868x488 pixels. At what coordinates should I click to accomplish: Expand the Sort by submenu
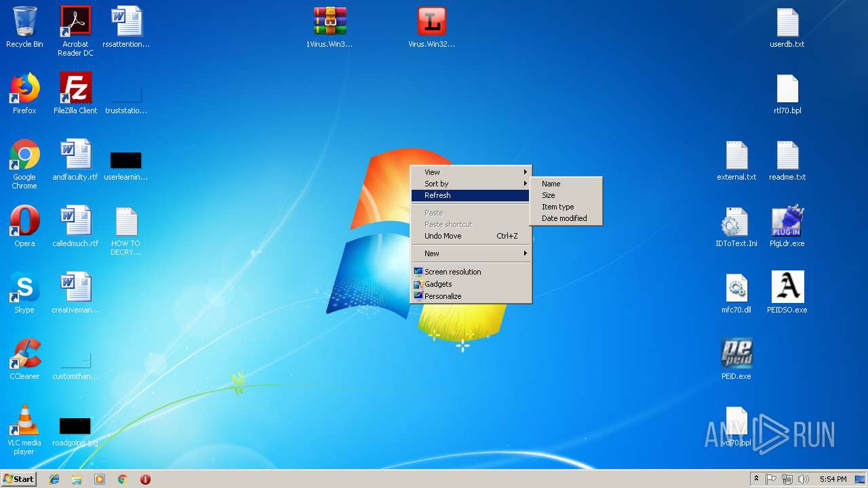click(471, 184)
